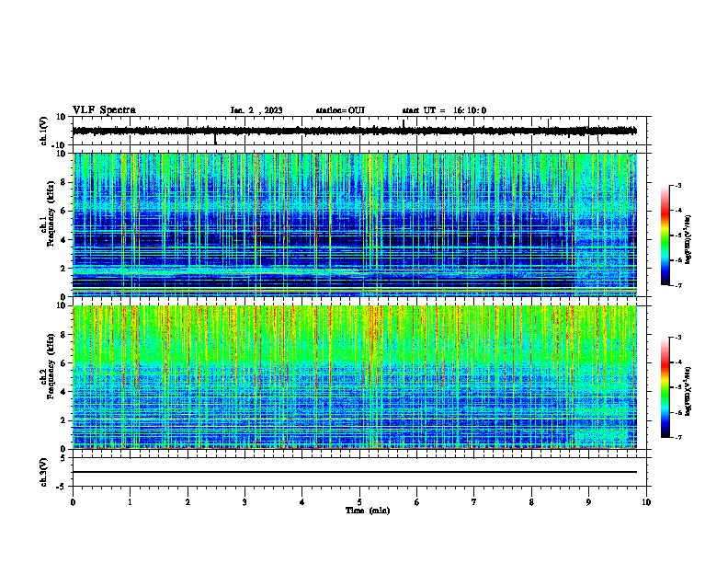Click time-axis tick label "6"
Screen dimensions: 728x563
coord(417,502)
